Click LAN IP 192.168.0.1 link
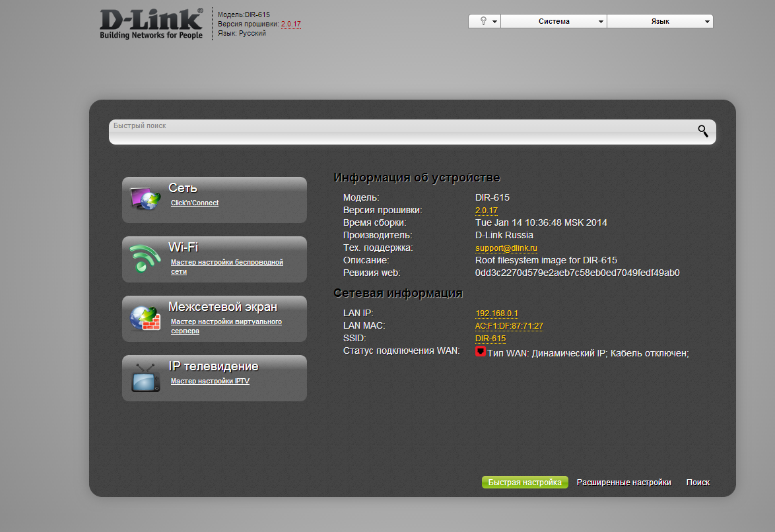 [496, 314]
